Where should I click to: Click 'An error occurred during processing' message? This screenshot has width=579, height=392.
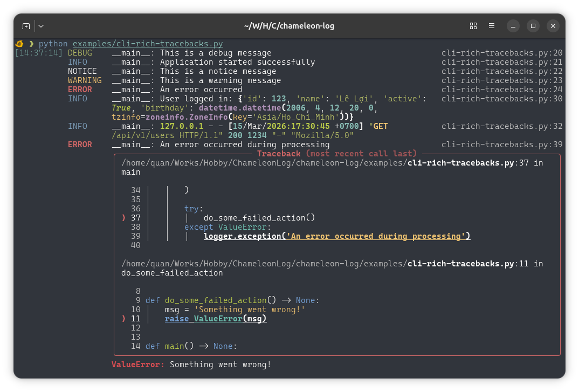(x=244, y=145)
